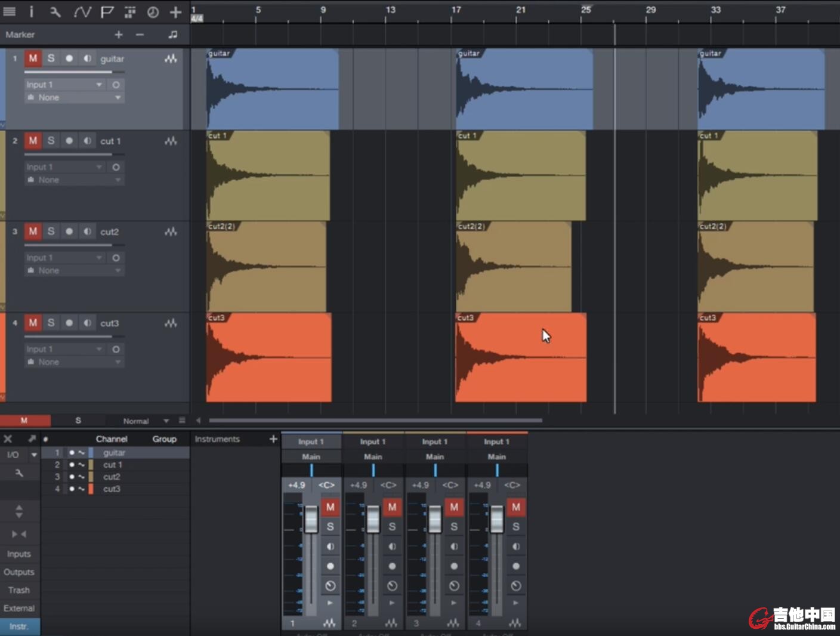Viewport: 840px width, 636px height.
Task: Close the mixer console with X icon
Action: click(8, 439)
